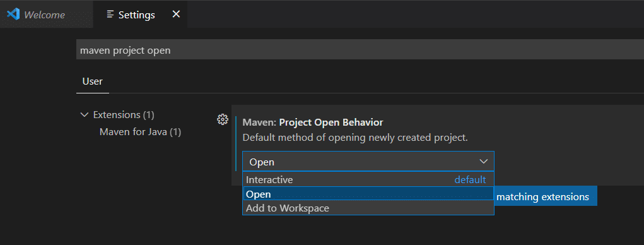Click the Settings tab lines icon
644x245 pixels.
pyautogui.click(x=110, y=15)
